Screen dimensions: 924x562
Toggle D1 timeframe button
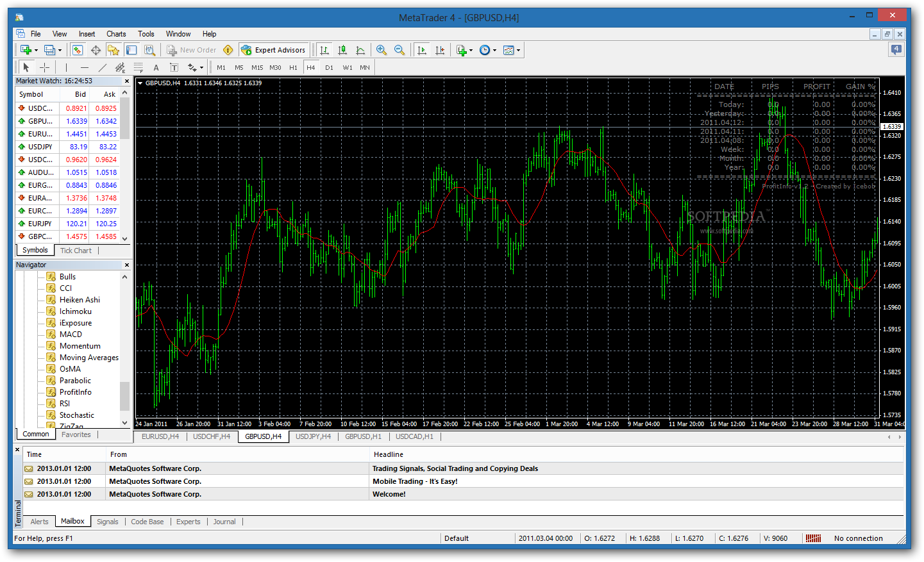click(x=329, y=67)
